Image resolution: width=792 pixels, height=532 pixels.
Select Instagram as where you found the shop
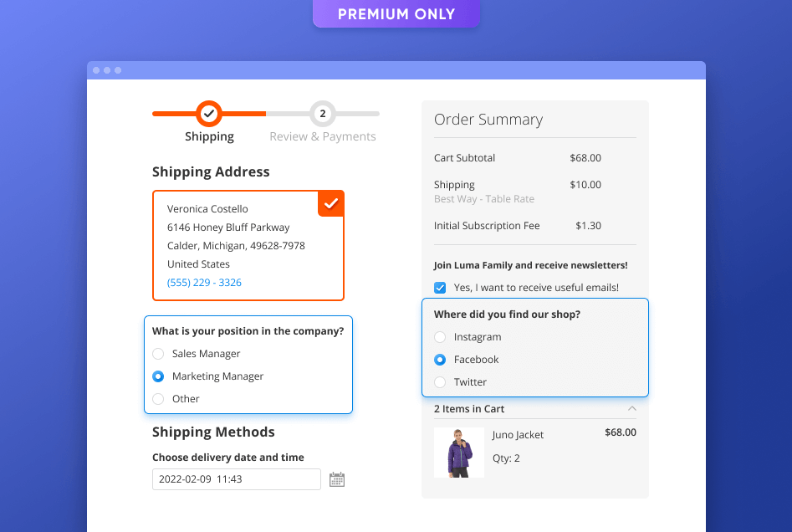(441, 336)
